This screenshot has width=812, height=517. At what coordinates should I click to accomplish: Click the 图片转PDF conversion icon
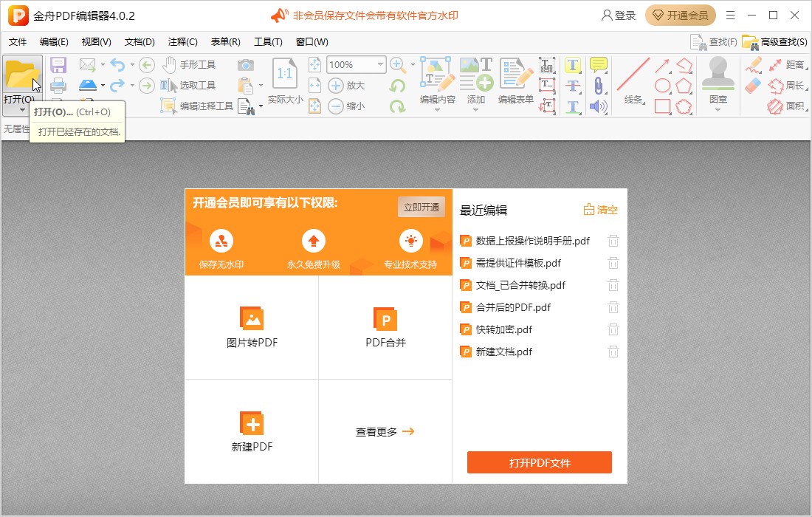[x=253, y=319]
